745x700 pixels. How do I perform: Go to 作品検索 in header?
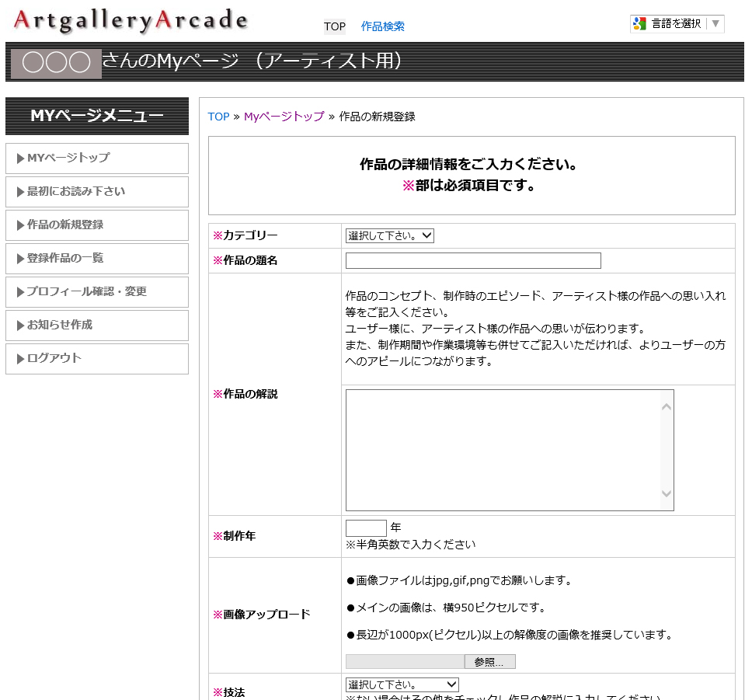pos(382,26)
